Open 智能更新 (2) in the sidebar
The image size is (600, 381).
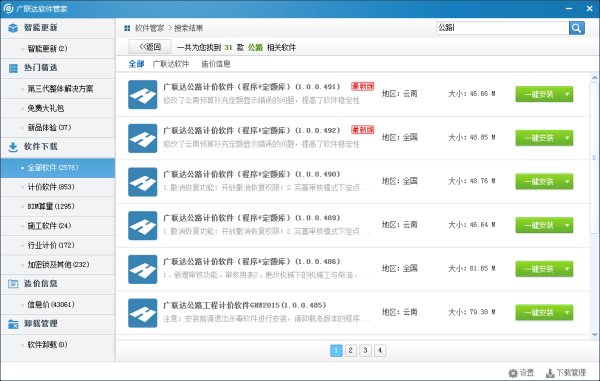58,49
